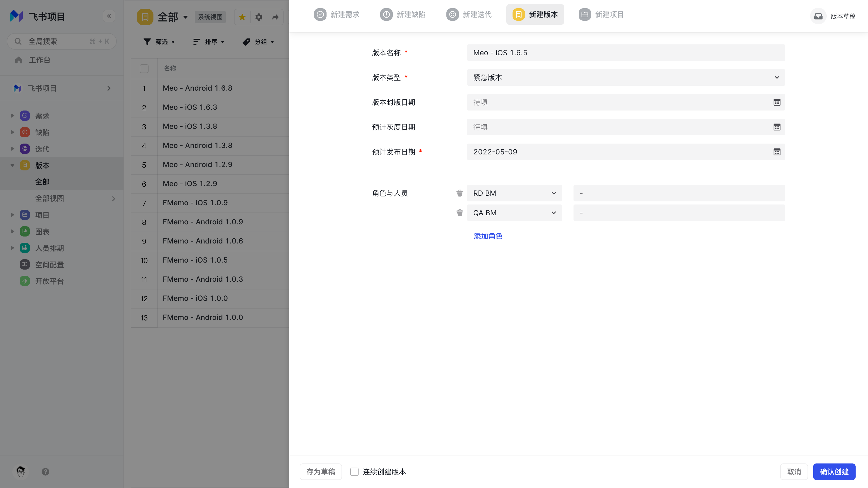Open row FMemo - Android 1.0.0
The image size is (868, 488).
tap(203, 318)
